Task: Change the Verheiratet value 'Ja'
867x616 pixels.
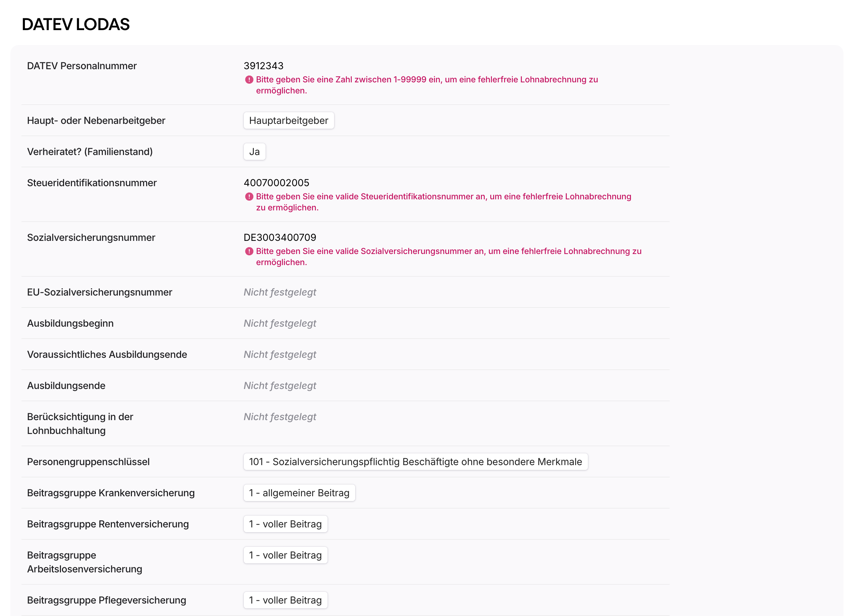Action: coord(254,152)
